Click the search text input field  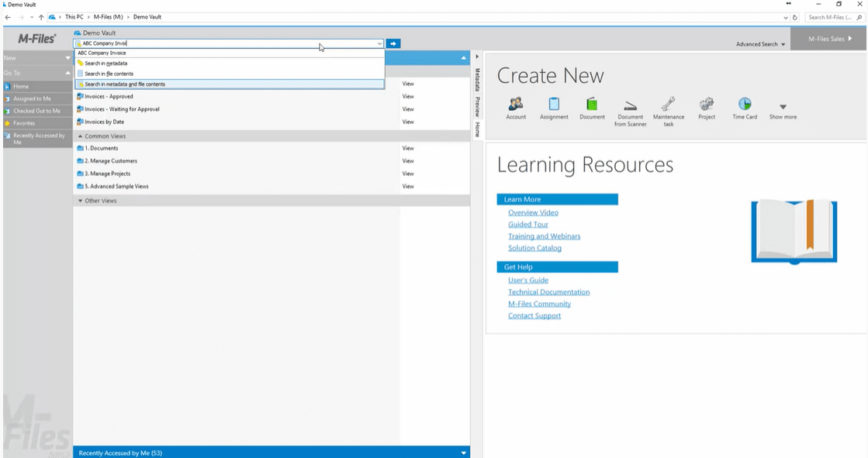(225, 44)
